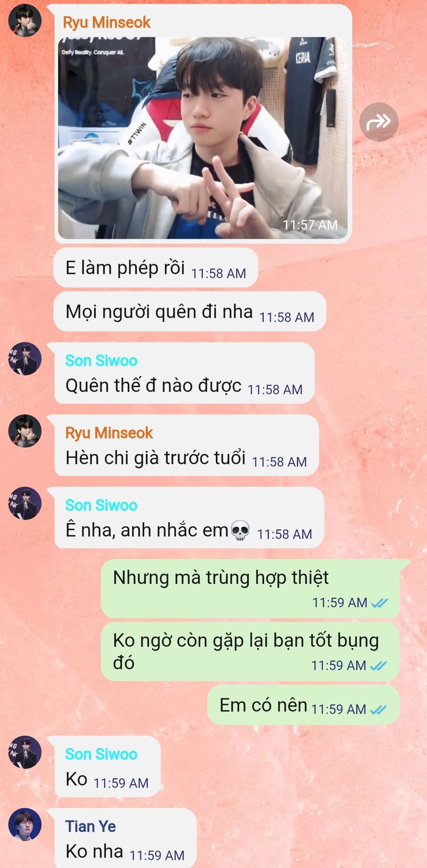Open Son Siwoo's avatar by "Quên thế đ nào được"
This screenshot has height=868, width=427.
click(x=25, y=359)
